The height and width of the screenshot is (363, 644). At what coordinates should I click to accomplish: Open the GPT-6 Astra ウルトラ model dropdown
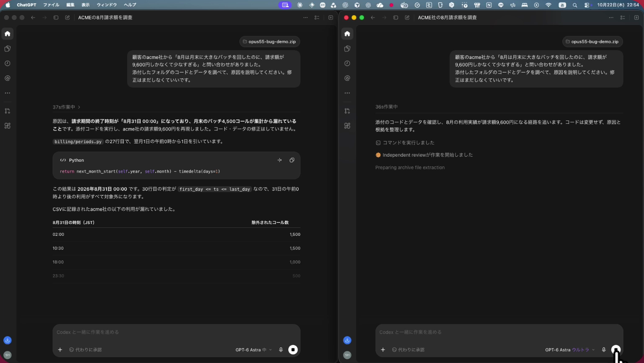[570, 350]
